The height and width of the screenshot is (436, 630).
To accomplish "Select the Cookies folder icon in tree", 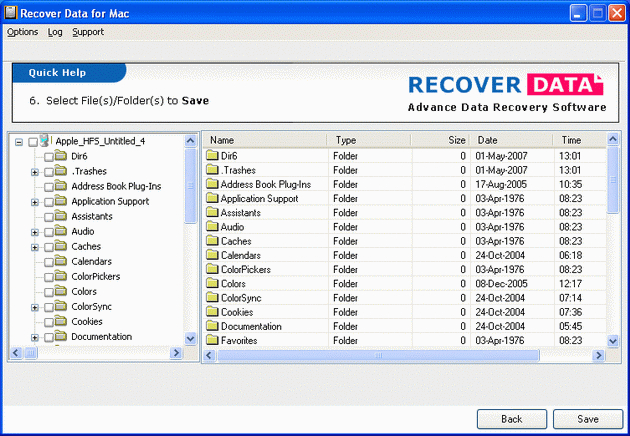I will (x=61, y=321).
